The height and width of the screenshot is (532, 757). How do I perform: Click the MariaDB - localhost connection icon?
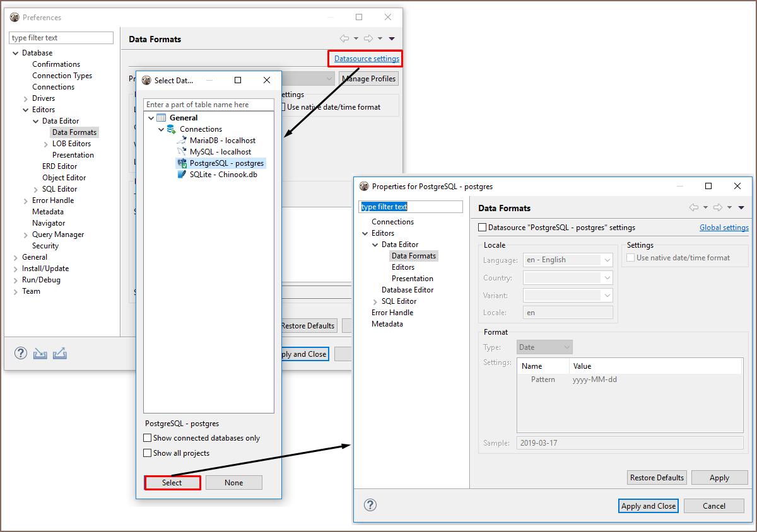(x=182, y=141)
